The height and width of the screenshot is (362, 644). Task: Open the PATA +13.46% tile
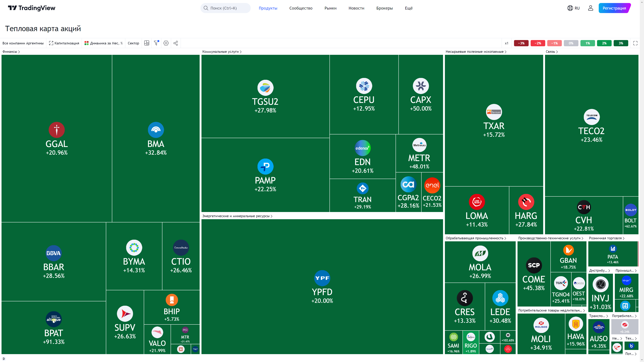point(613,254)
